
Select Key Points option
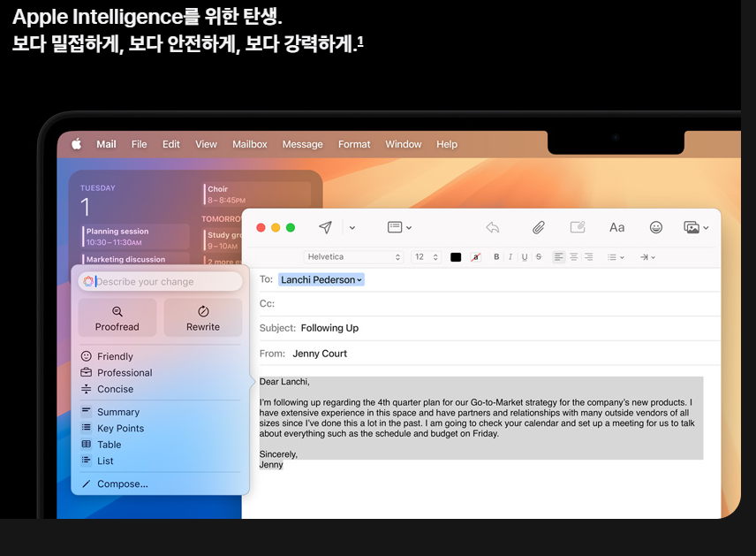112,428
